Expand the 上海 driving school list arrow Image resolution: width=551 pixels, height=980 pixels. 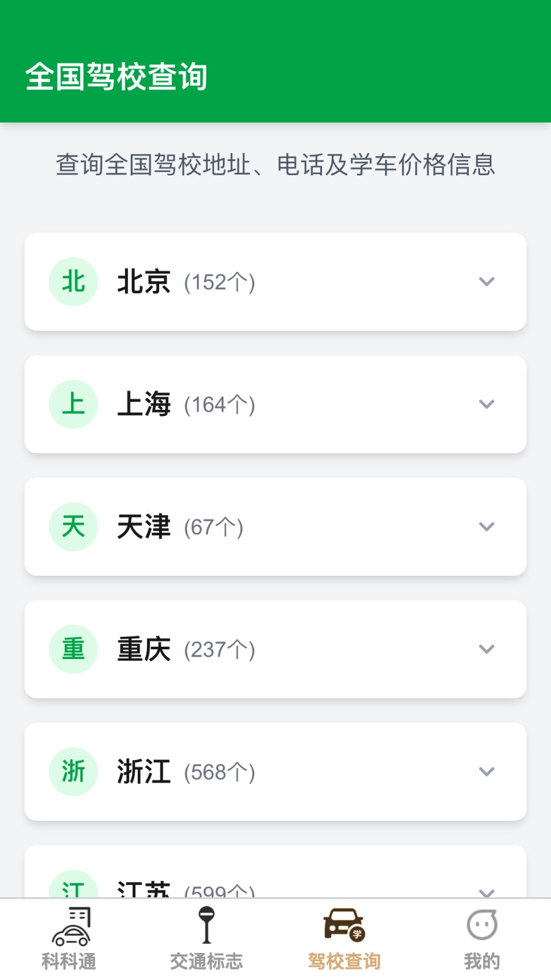click(487, 404)
